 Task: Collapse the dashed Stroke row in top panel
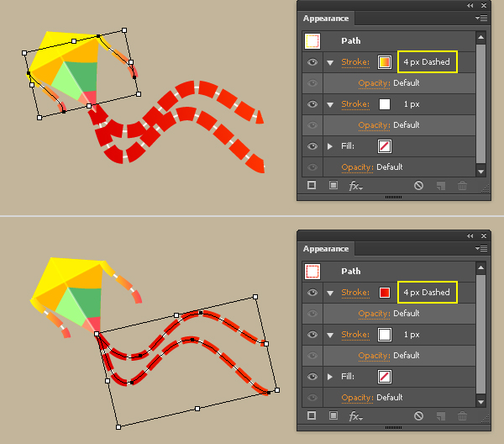(x=330, y=62)
